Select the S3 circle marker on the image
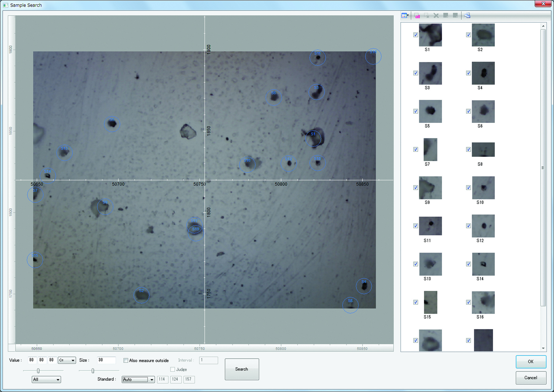 pos(316,92)
